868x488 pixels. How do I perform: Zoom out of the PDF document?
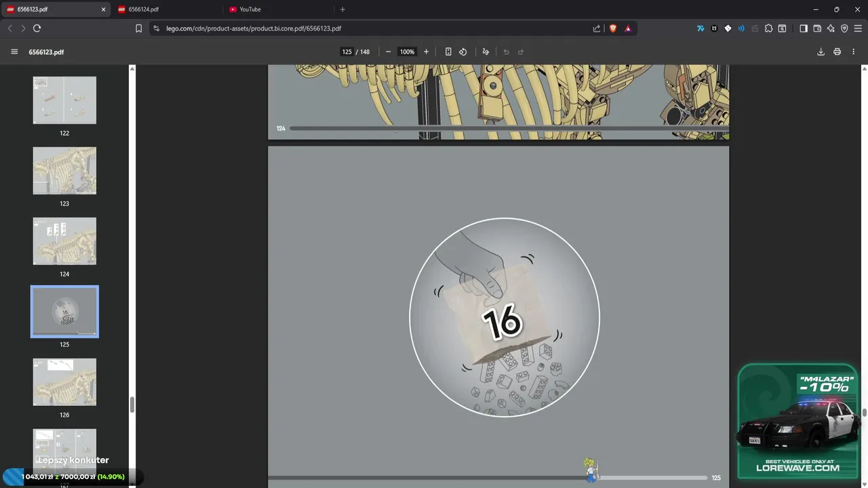tap(388, 52)
